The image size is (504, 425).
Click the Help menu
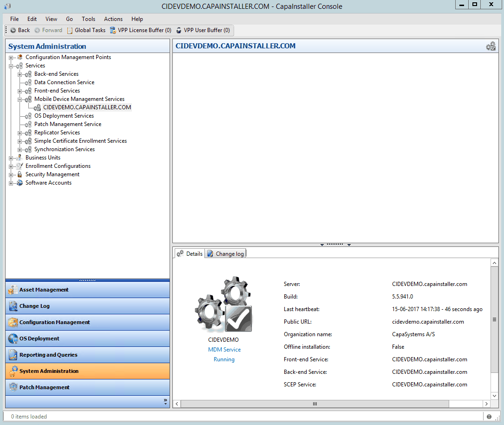137,19
